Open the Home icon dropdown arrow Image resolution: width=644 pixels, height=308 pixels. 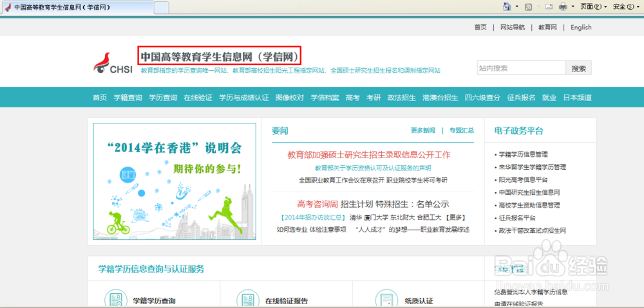pos(516,6)
